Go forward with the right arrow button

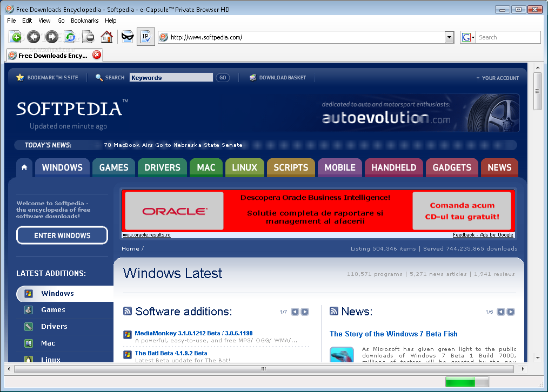pos(52,37)
